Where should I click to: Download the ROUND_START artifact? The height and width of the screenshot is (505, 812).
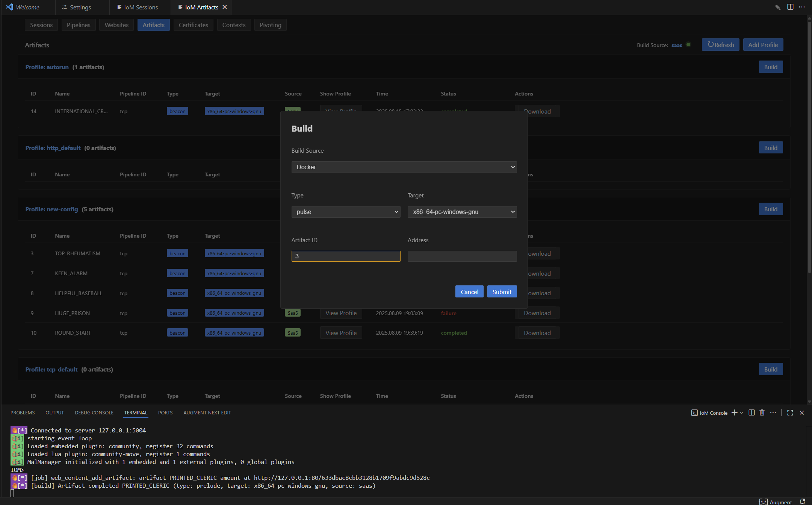[x=537, y=333]
